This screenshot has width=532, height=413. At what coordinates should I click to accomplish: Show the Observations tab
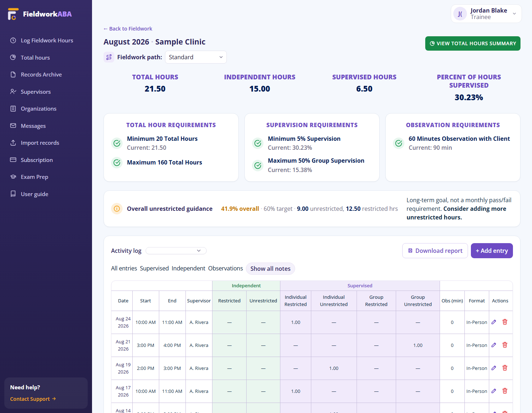pos(225,268)
